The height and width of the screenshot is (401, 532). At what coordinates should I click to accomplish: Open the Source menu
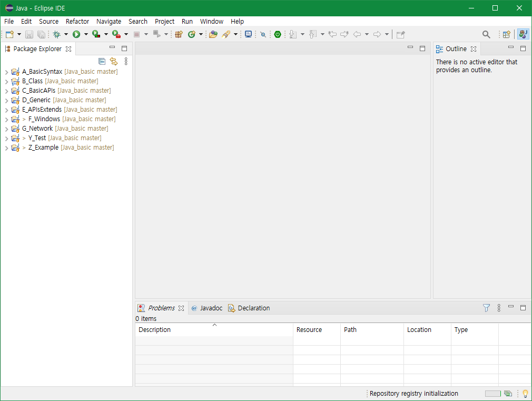(x=48, y=22)
